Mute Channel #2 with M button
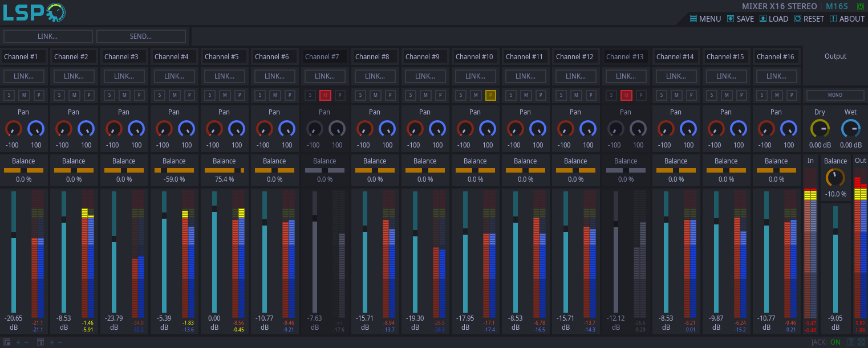 (74, 95)
